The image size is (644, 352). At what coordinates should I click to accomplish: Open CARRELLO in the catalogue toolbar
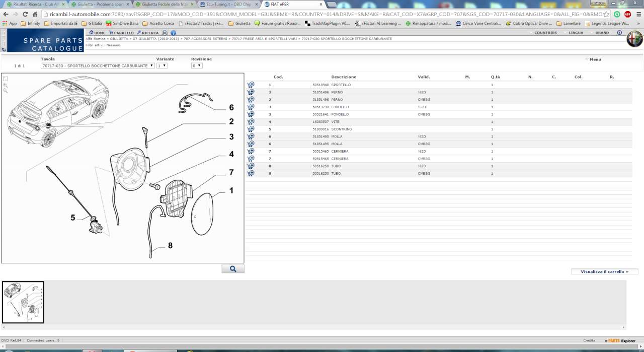point(122,33)
